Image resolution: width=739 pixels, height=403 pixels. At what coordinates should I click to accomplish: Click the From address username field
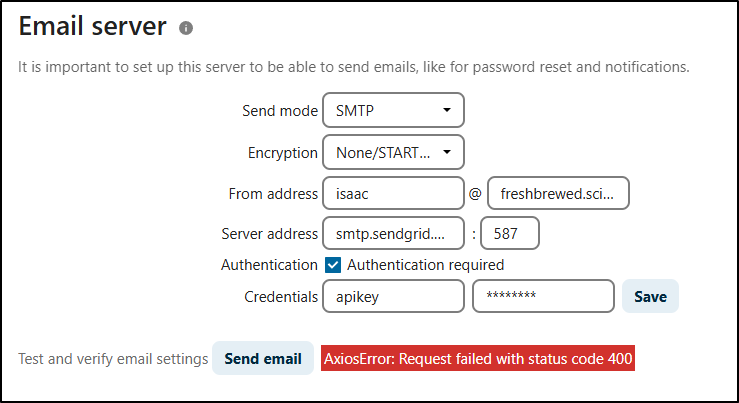(x=393, y=192)
